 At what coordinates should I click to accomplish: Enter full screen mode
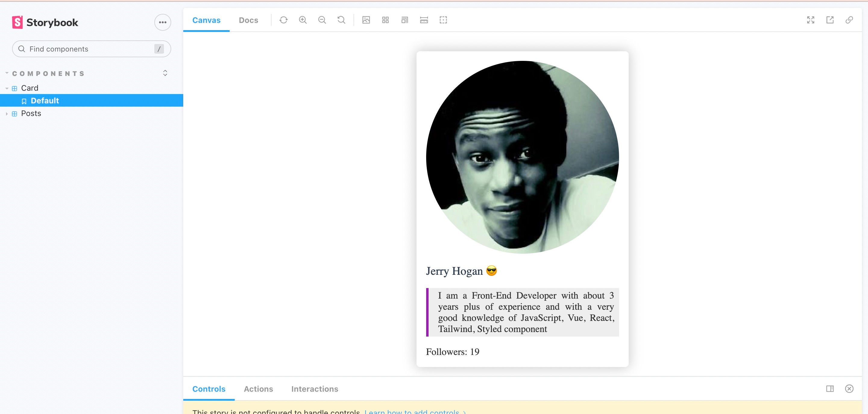[810, 20]
